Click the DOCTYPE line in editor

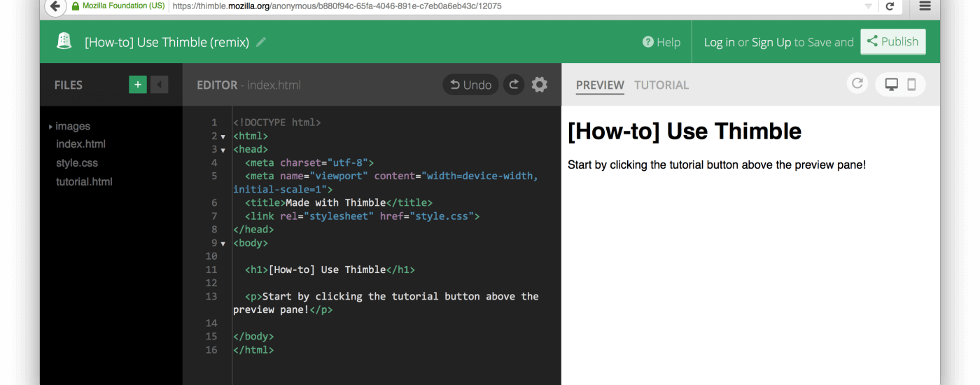(277, 122)
